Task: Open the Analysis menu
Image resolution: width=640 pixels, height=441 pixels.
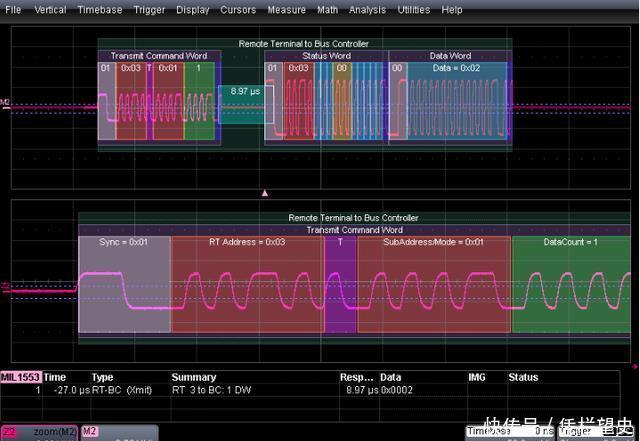Action: tap(367, 10)
